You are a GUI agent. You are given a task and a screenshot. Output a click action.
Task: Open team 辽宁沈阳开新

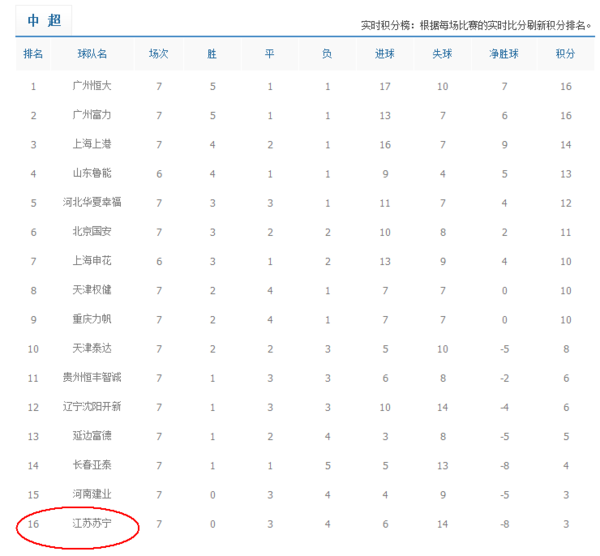(92, 407)
